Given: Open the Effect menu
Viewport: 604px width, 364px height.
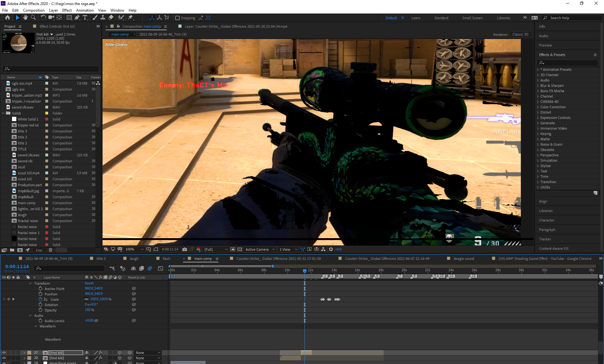Looking at the screenshot, I should [x=67, y=10].
